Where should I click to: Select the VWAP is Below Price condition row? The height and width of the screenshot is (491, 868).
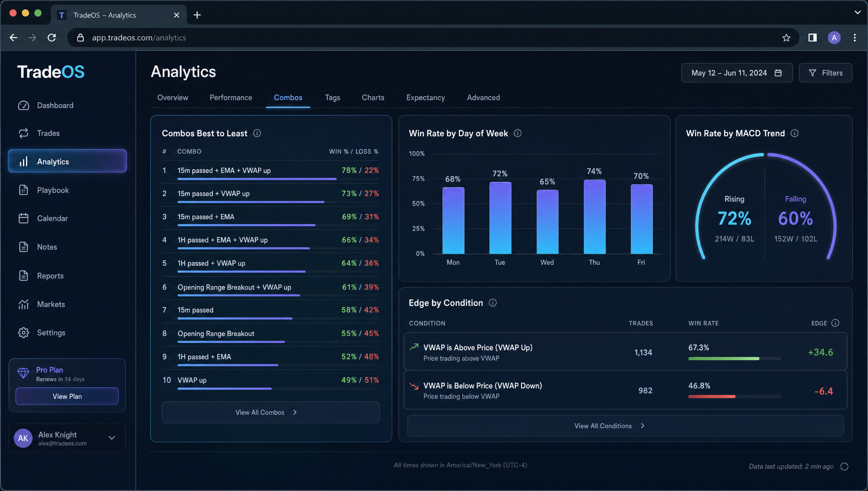point(625,390)
